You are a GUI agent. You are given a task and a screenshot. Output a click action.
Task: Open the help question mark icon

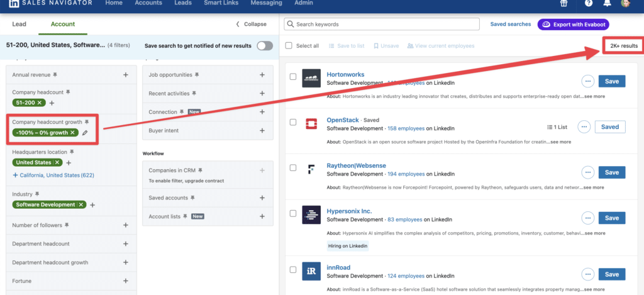pos(589,3)
